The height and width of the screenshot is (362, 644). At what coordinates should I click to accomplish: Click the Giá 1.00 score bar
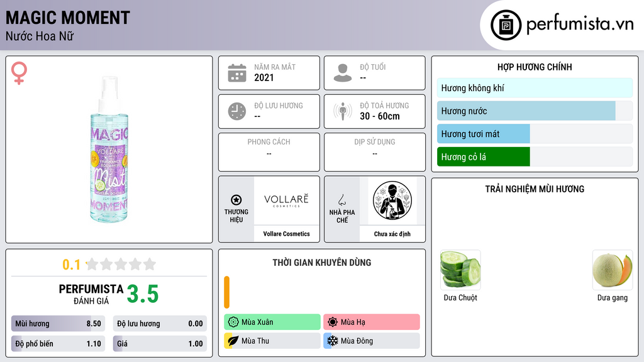[160, 344]
